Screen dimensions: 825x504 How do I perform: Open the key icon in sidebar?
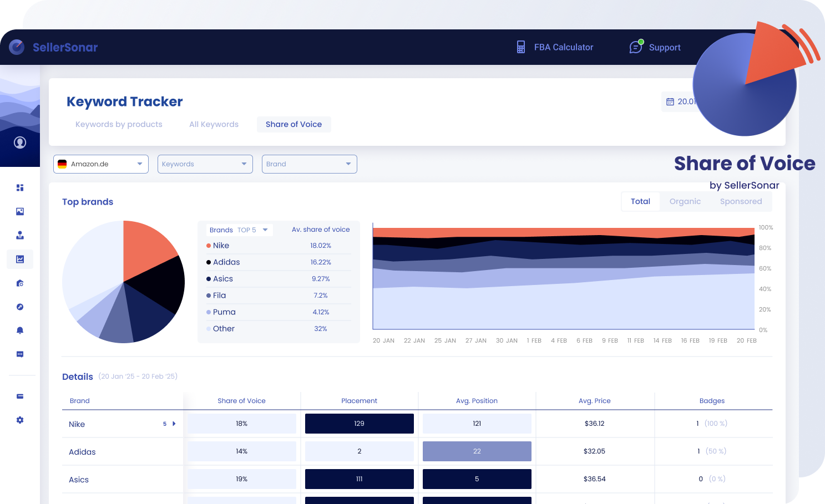(x=20, y=307)
